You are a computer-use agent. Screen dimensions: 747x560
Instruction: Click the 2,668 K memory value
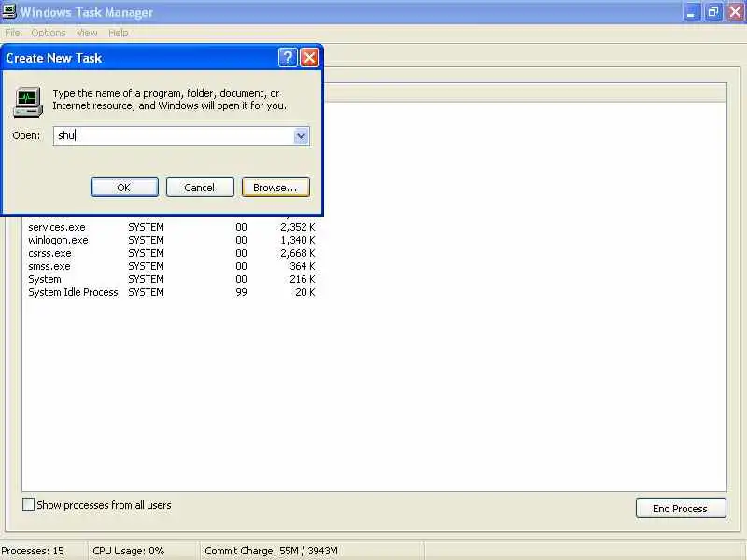tap(298, 253)
